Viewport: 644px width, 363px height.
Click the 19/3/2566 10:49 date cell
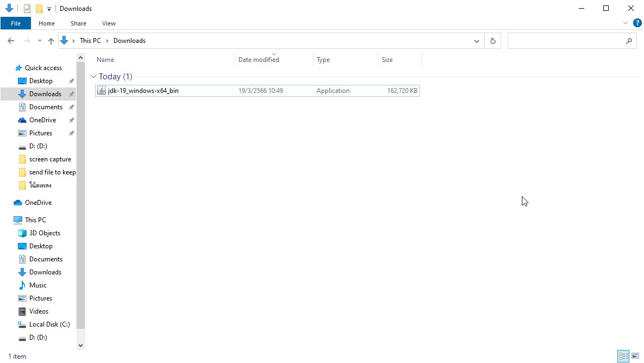click(261, 90)
